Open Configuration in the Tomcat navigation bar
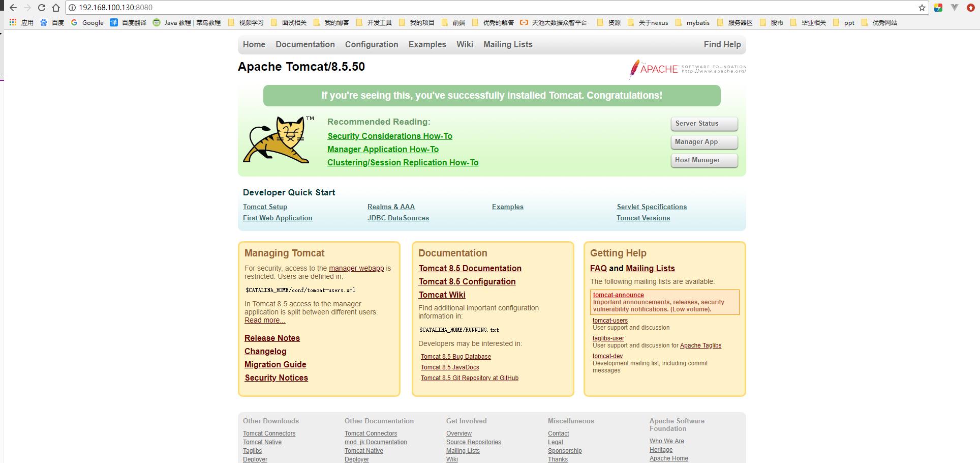This screenshot has height=463, width=980. pos(372,44)
